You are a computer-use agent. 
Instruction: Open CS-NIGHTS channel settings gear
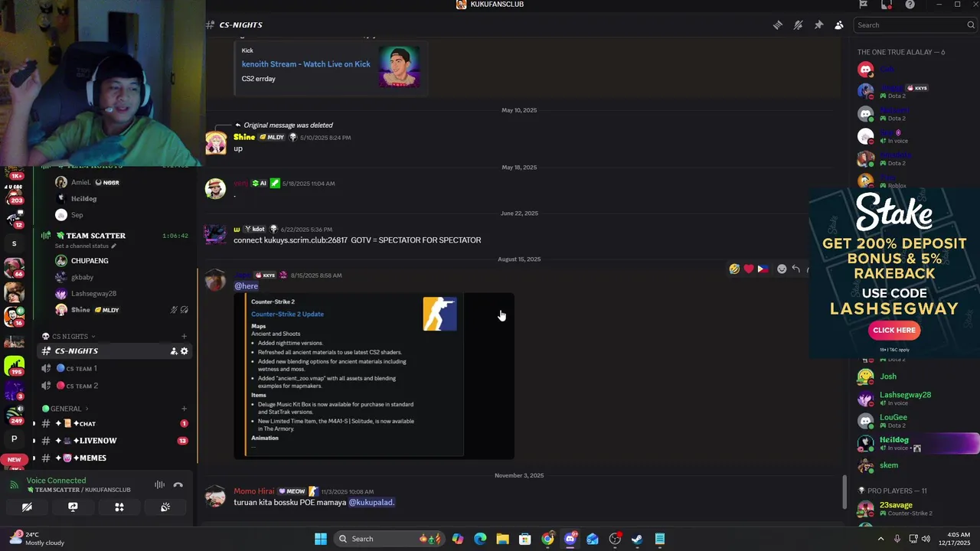click(x=184, y=351)
